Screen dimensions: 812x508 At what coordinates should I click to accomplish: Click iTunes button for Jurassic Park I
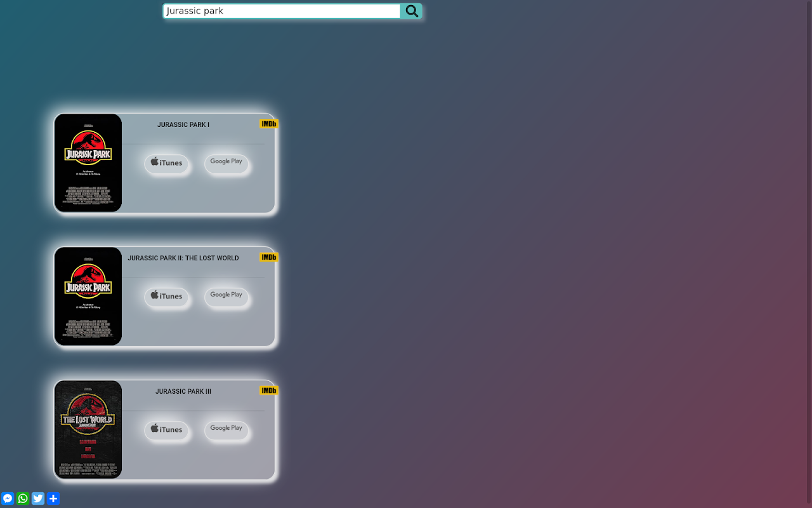[166, 163]
